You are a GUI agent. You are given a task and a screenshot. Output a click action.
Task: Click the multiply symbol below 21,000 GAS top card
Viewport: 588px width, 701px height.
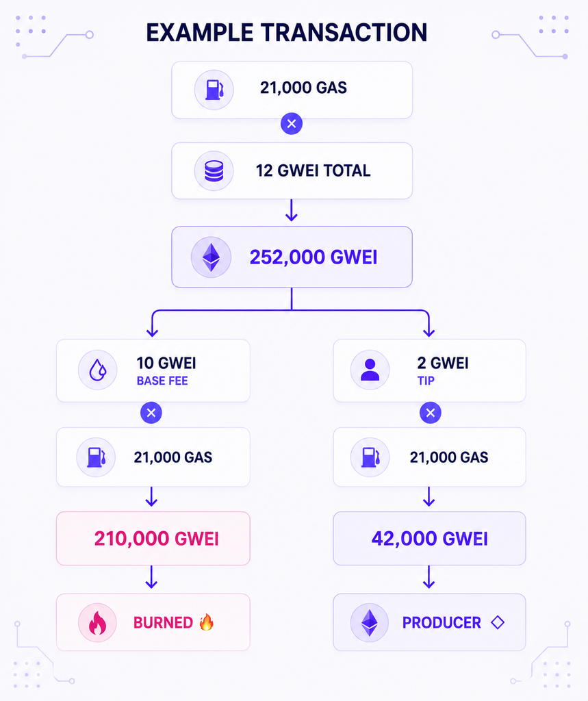(292, 124)
